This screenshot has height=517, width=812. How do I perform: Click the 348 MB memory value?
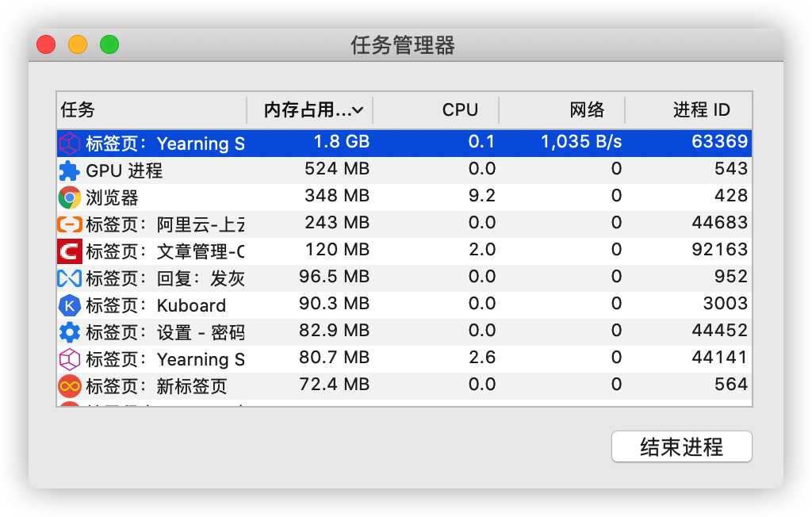click(x=337, y=195)
